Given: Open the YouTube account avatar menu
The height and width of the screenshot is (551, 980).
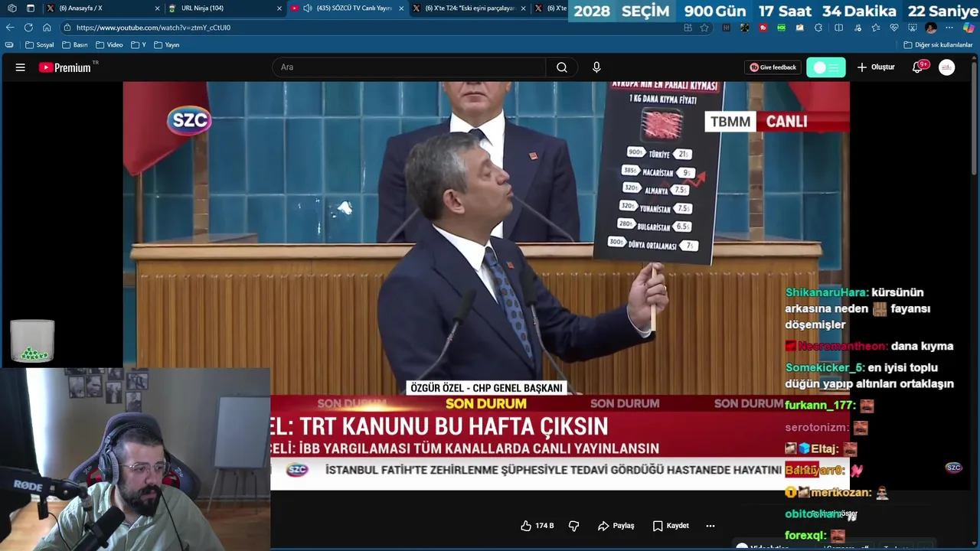Looking at the screenshot, I should (x=947, y=67).
